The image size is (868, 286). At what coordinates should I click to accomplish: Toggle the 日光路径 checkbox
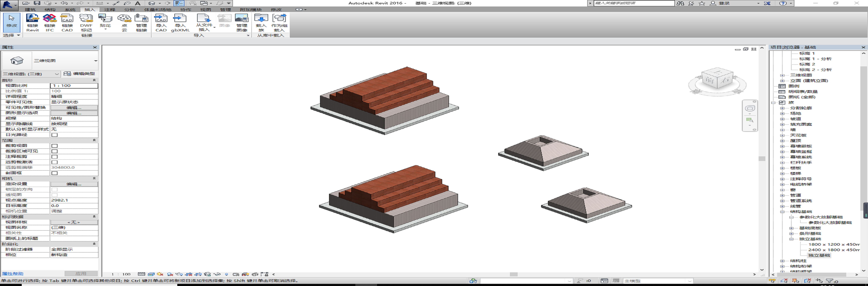tap(54, 135)
